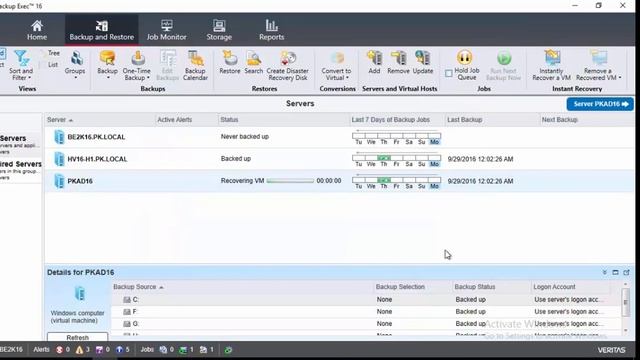Click the first Jobs count icon in status bar
Image resolution: width=640 pixels, height=360 pixels.
tap(163, 350)
